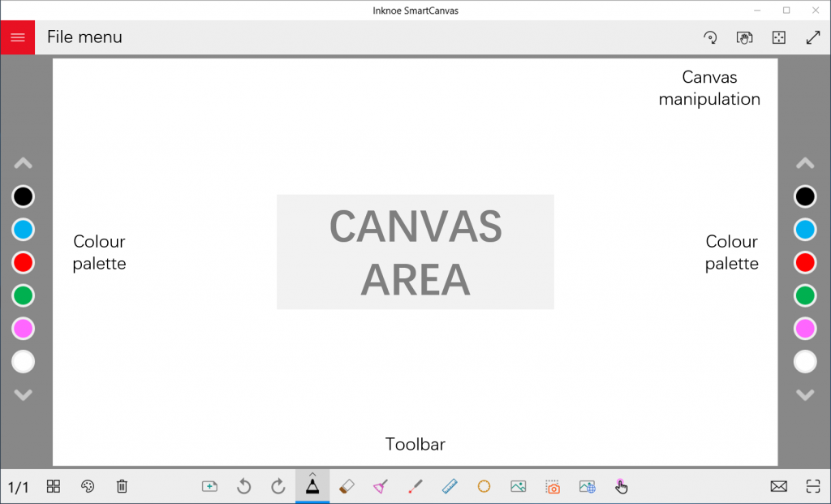Select the lasso selection tool
The height and width of the screenshot is (504, 831).
click(484, 486)
